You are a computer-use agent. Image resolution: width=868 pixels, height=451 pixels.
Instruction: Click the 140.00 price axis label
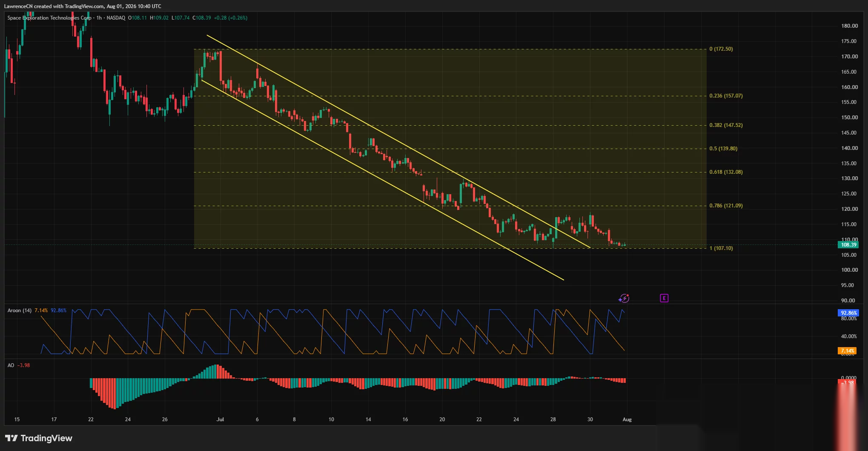point(849,148)
